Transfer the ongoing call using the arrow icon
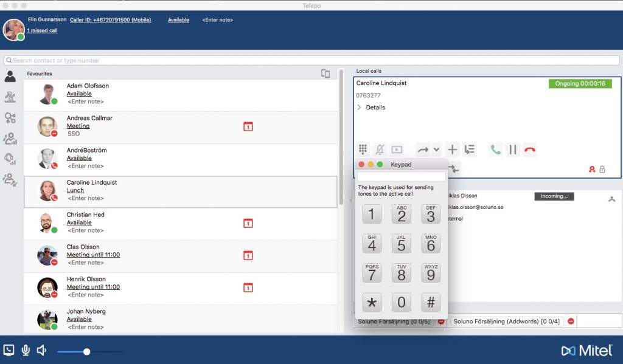This screenshot has width=623, height=364. pos(423,149)
